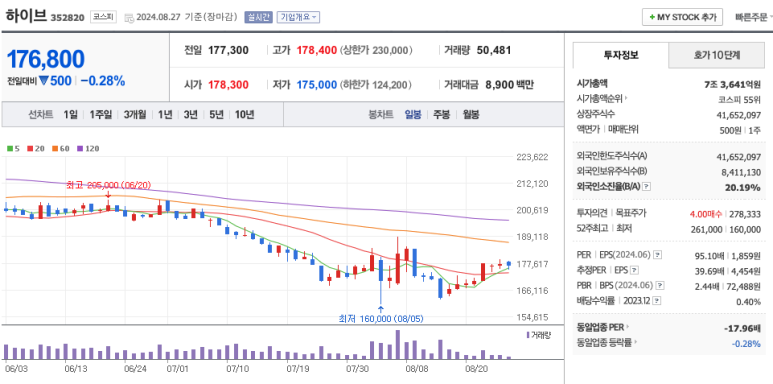Add stock via MY STOCK 추가 button
773x384 pixels.
[x=682, y=17]
